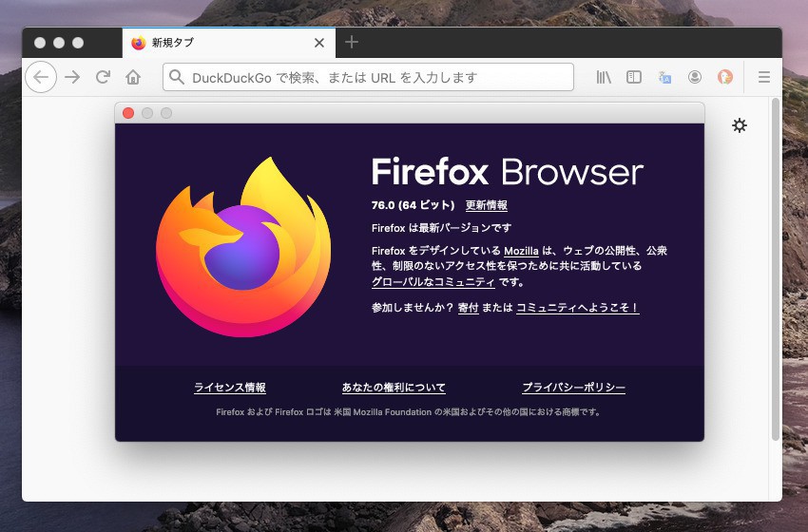Reload the current page
808x532 pixels.
coord(103,77)
